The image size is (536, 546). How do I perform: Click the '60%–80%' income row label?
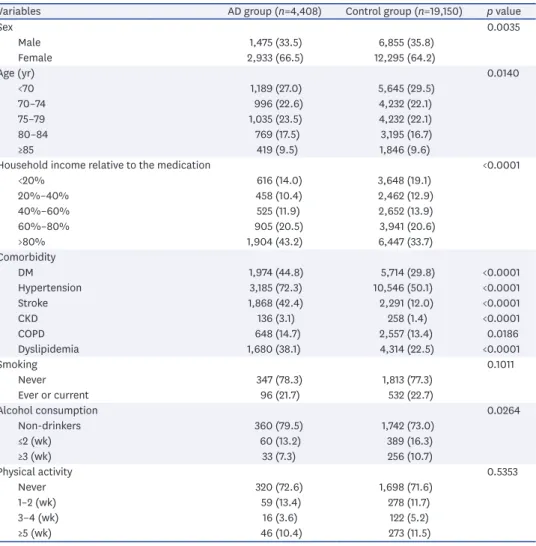click(44, 226)
